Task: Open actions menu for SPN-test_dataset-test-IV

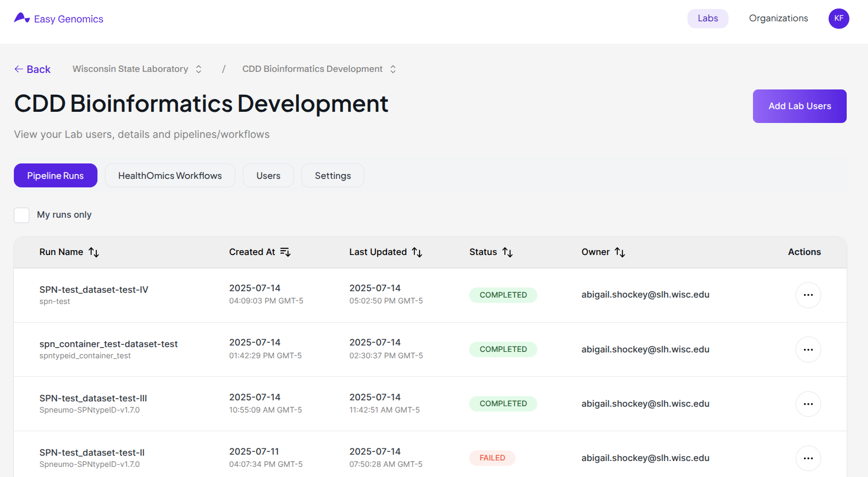Action: (x=808, y=295)
